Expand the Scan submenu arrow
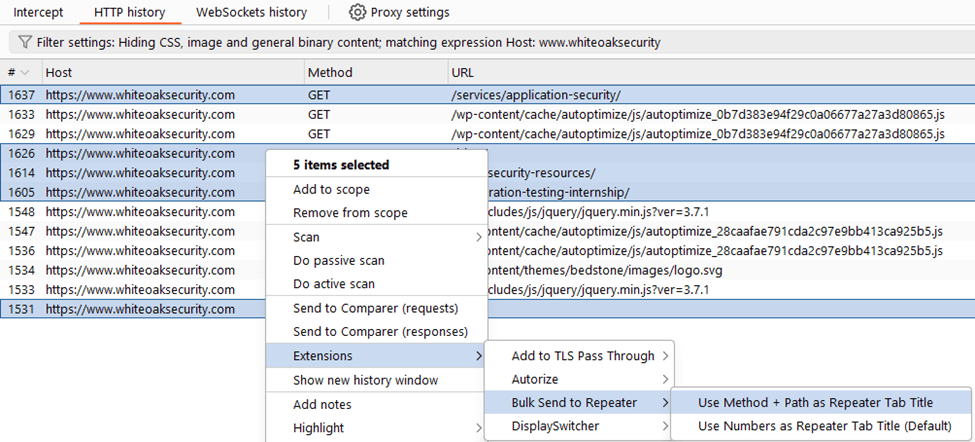This screenshot has height=442, width=975. pos(479,237)
